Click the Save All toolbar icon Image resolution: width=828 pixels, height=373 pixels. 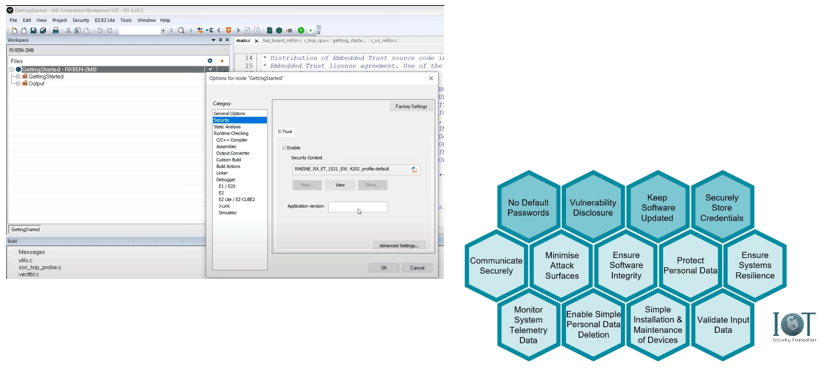pos(43,31)
